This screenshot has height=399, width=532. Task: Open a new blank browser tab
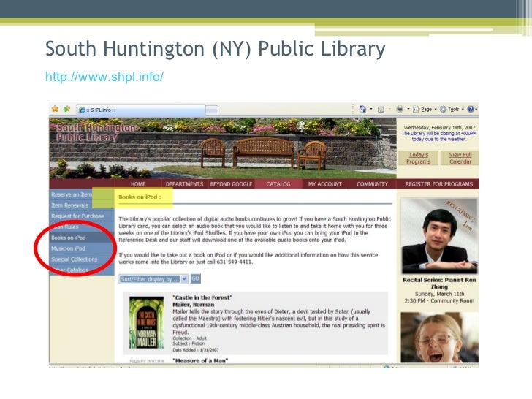[212, 110]
